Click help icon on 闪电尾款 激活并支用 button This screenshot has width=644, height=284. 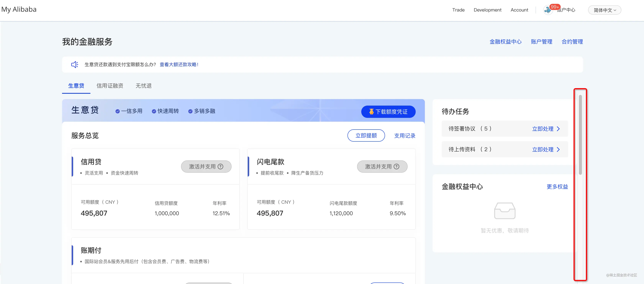coord(396,167)
